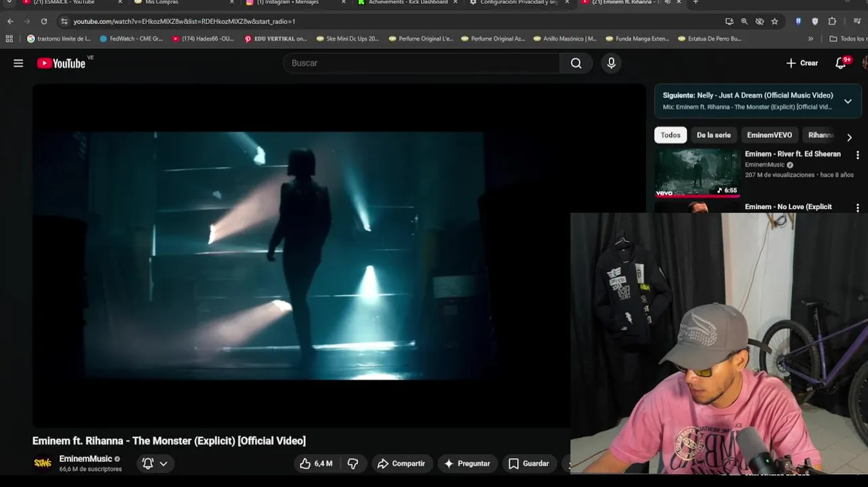The image size is (868, 487).
Task: Open more options for River video
Action: [x=858, y=155]
